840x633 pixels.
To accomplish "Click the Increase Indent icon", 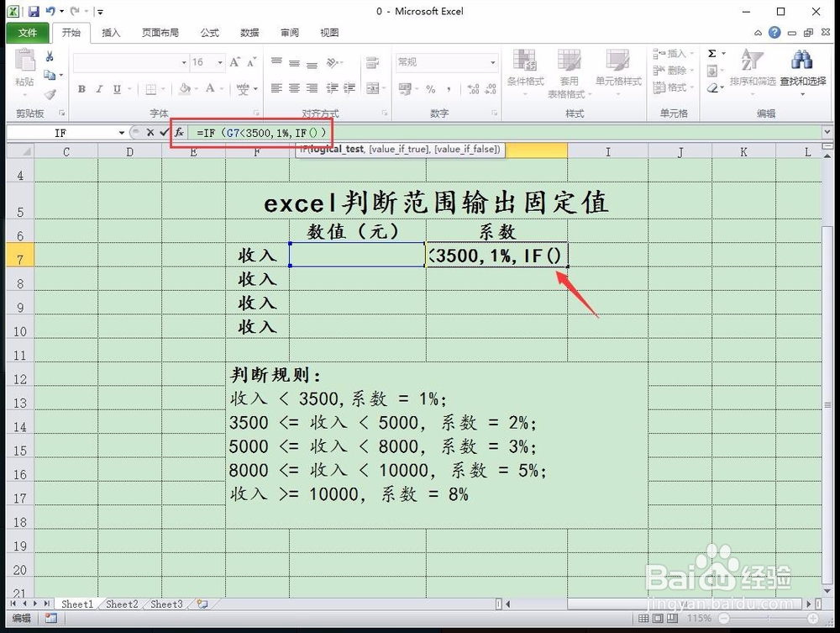I will tap(349, 88).
